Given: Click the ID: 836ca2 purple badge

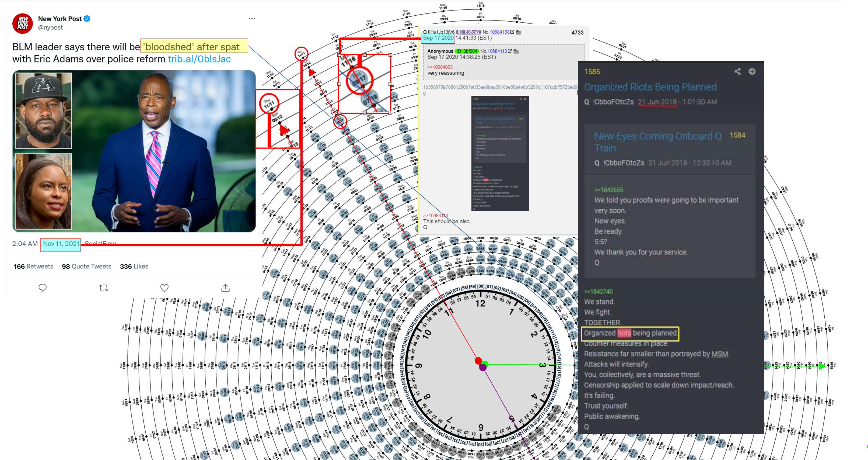Looking at the screenshot, I should point(468,32).
